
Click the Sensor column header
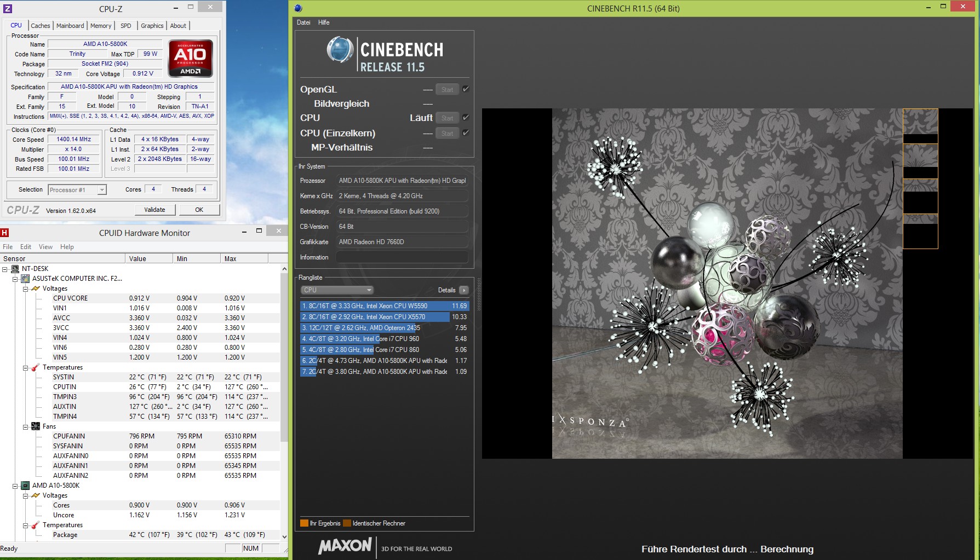[x=63, y=259]
